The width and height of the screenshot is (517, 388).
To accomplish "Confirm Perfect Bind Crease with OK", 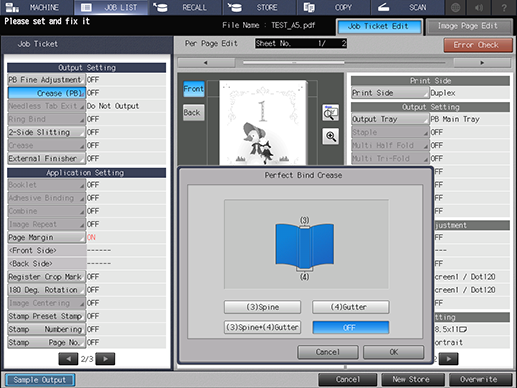I will (x=394, y=352).
